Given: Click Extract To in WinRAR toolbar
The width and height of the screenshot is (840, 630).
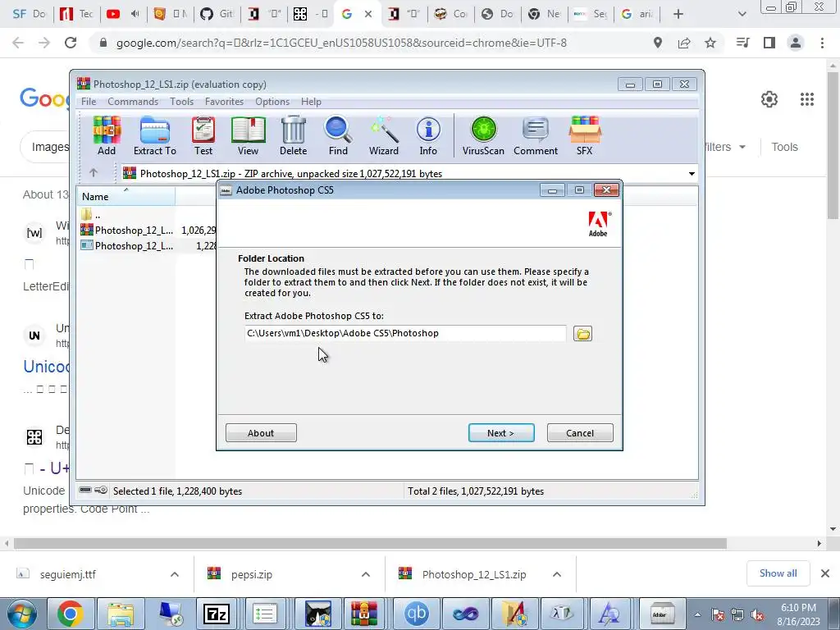Looking at the screenshot, I should [155, 136].
